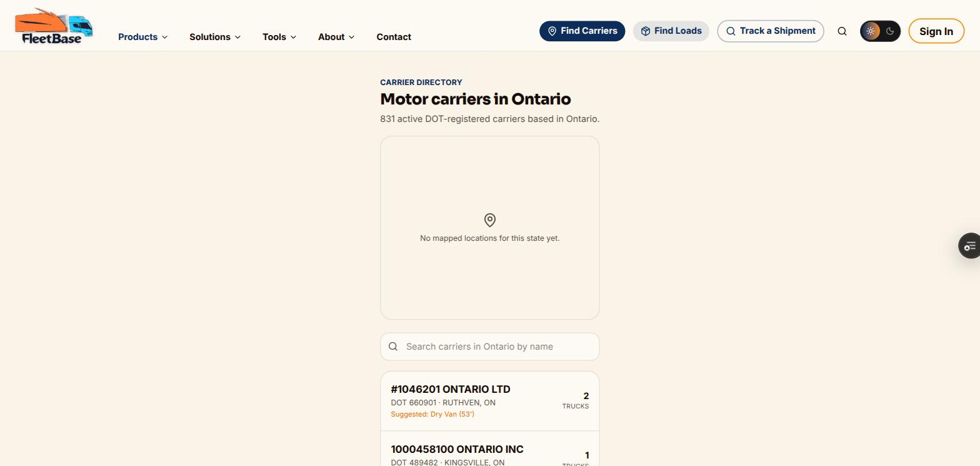The width and height of the screenshot is (980, 466).
Task: Click the CARRIER DIRECTORY breadcrumb label
Action: click(x=421, y=83)
